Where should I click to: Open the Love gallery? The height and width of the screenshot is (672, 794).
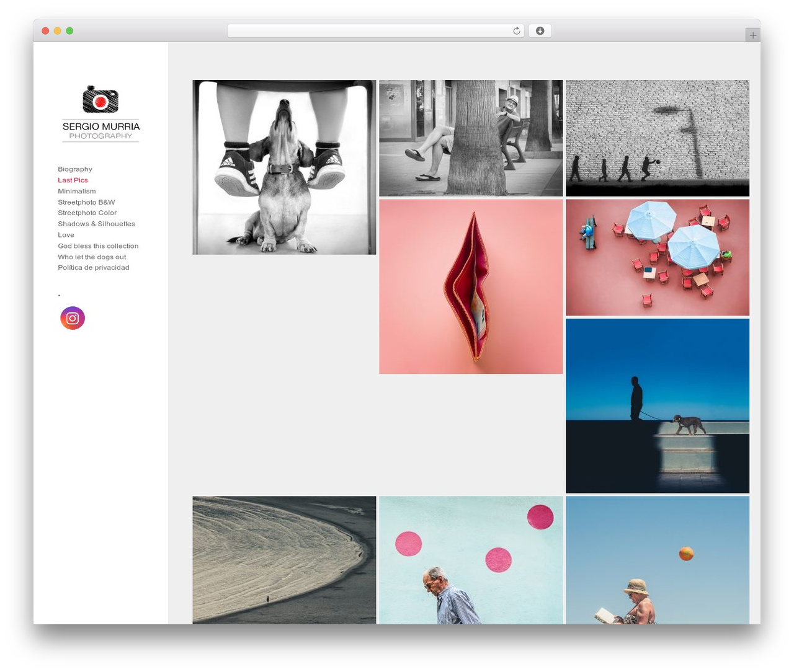[x=66, y=235]
